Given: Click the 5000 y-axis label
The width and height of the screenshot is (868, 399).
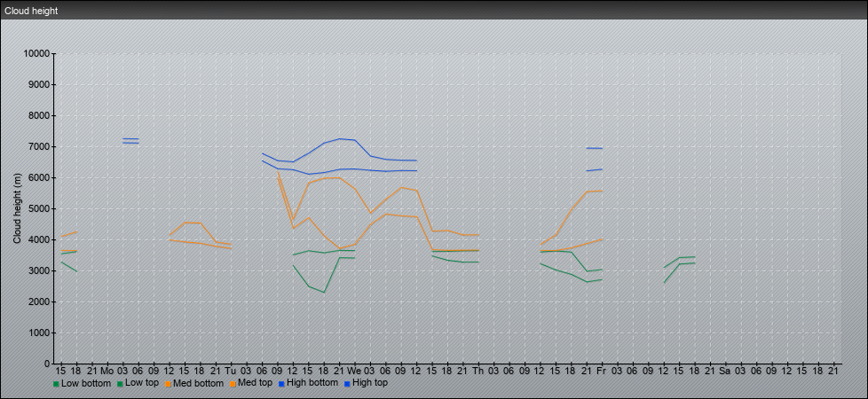Looking at the screenshot, I should click(x=39, y=208).
